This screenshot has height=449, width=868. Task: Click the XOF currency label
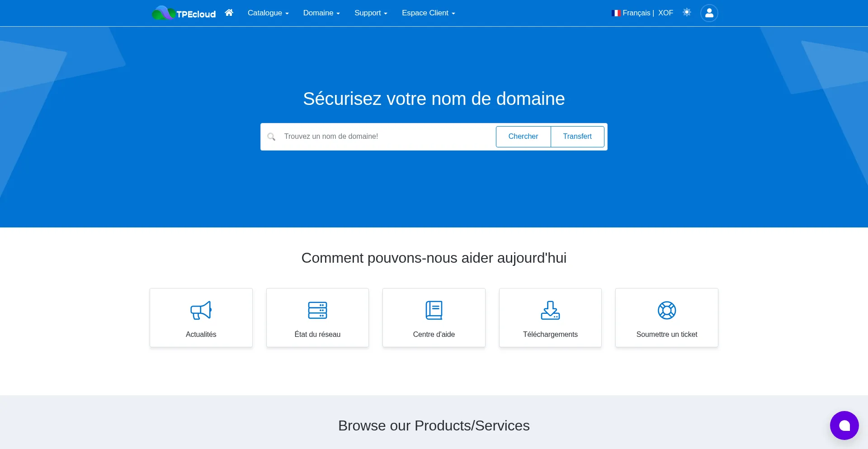click(x=665, y=13)
